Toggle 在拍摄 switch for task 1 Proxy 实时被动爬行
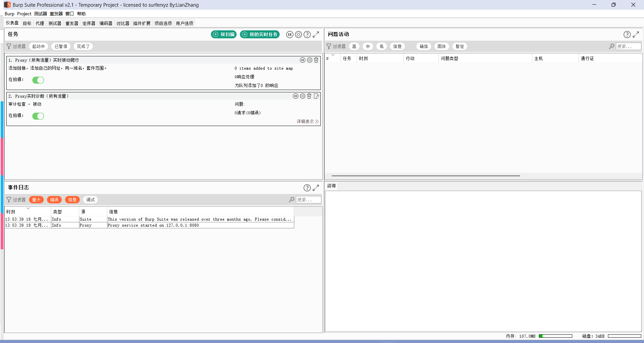This screenshot has height=343, width=644. tap(38, 80)
